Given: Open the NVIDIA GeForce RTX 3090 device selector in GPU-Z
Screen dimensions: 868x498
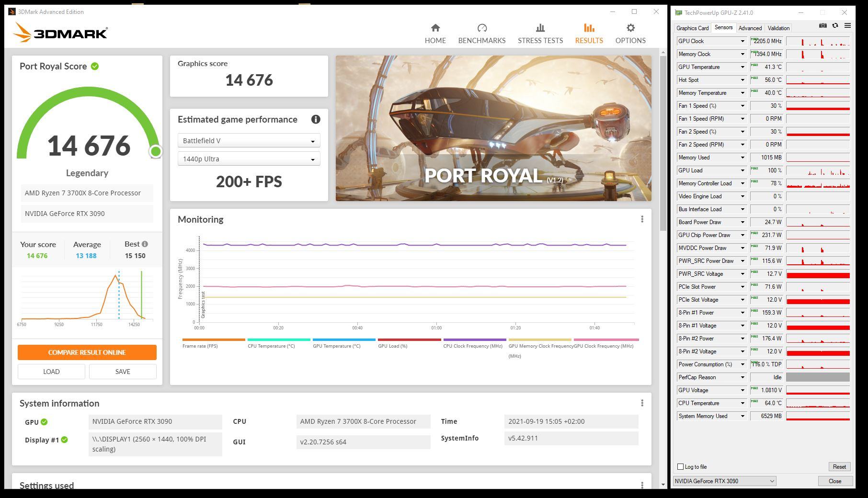Looking at the screenshot, I should click(724, 481).
